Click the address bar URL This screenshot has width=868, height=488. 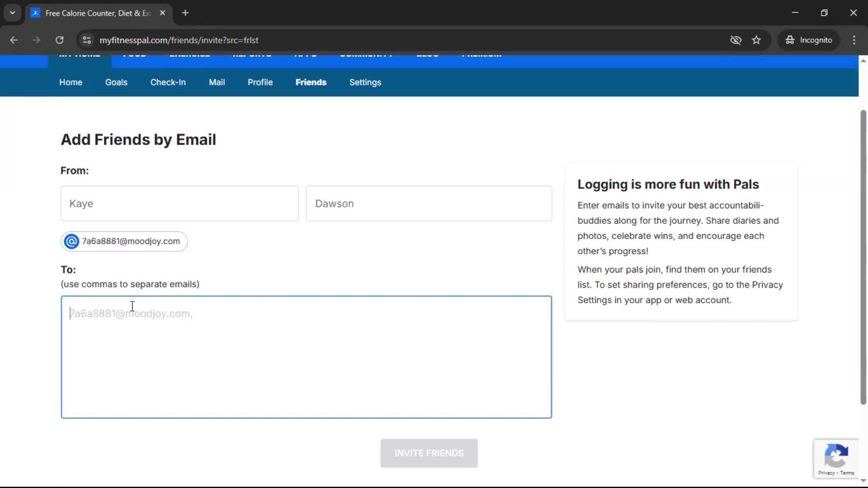point(179,40)
